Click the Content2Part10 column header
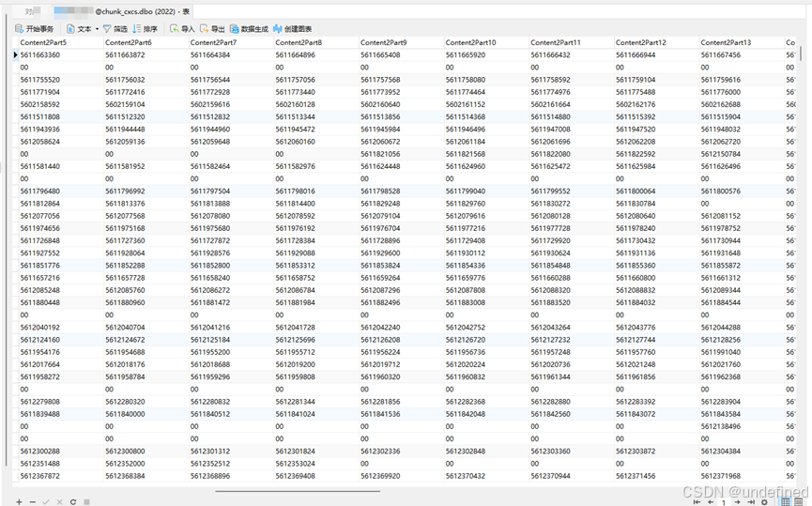Screen dimensions: 812x506 486,42
